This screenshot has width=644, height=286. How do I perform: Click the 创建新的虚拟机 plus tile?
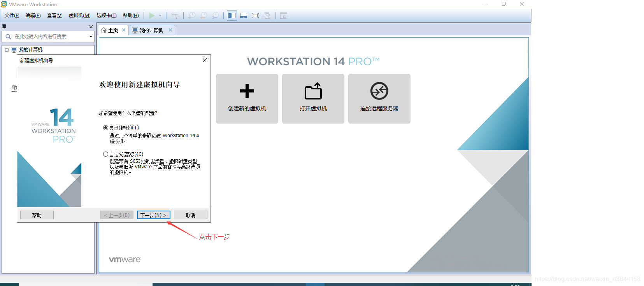247,99
